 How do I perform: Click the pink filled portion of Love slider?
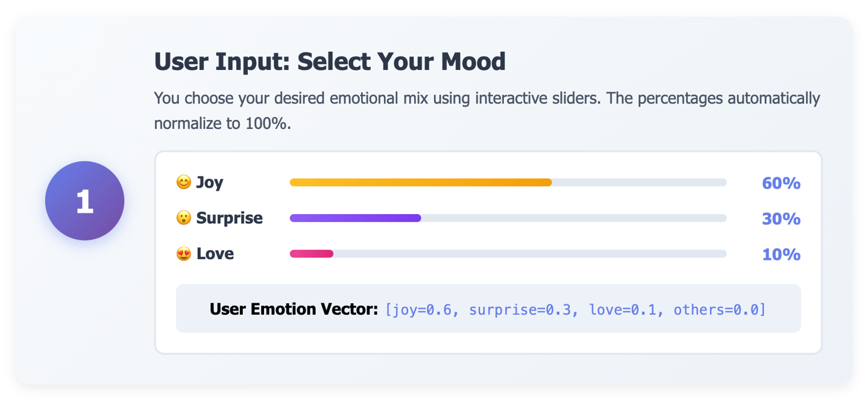pos(312,254)
